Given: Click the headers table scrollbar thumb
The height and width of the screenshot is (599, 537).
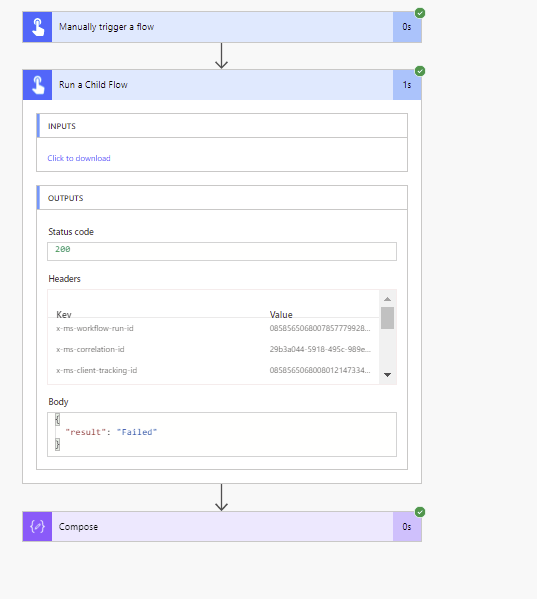Looking at the screenshot, I should tap(387, 318).
